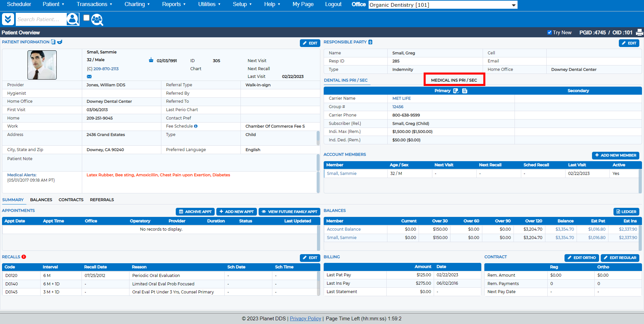The width and height of the screenshot is (644, 324).
Task: Click the Patient Information heading
Action: 26,42
